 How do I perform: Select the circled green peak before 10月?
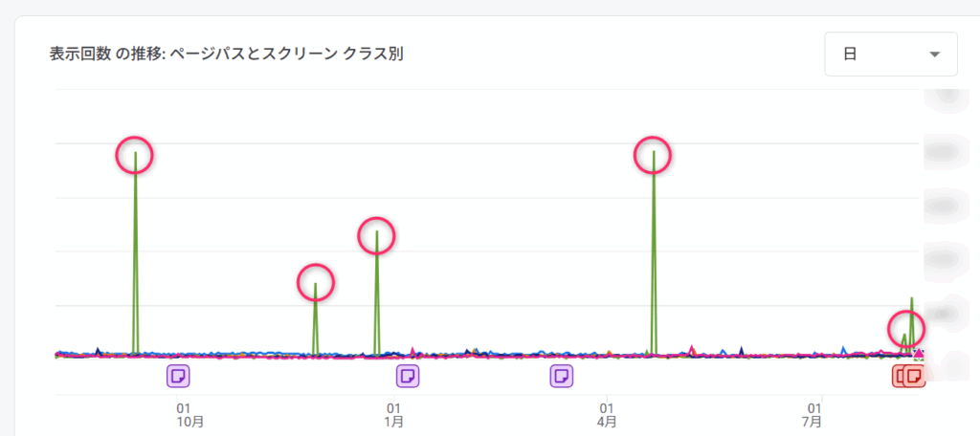(134, 156)
